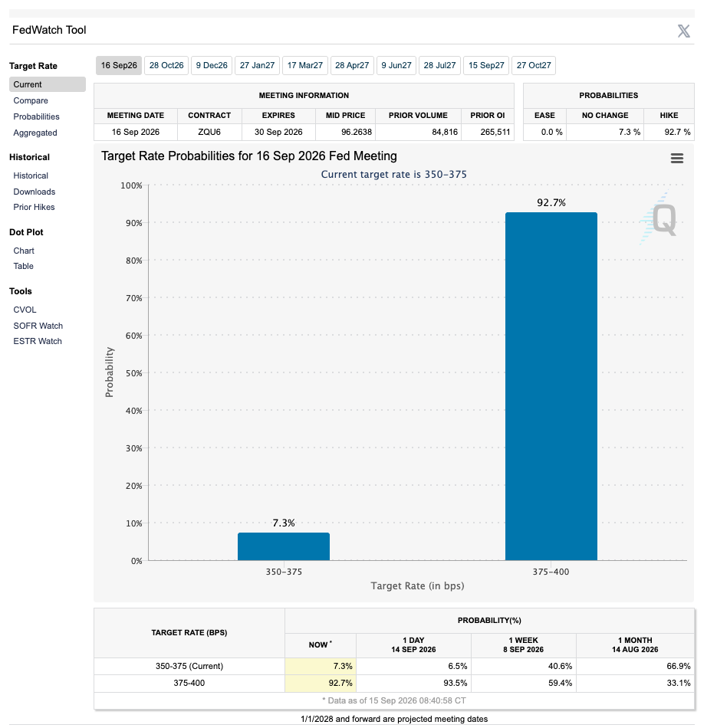Switch to the 17 Mar27 meeting tab
Image resolution: width=717 pixels, height=728 pixels.
(x=305, y=65)
